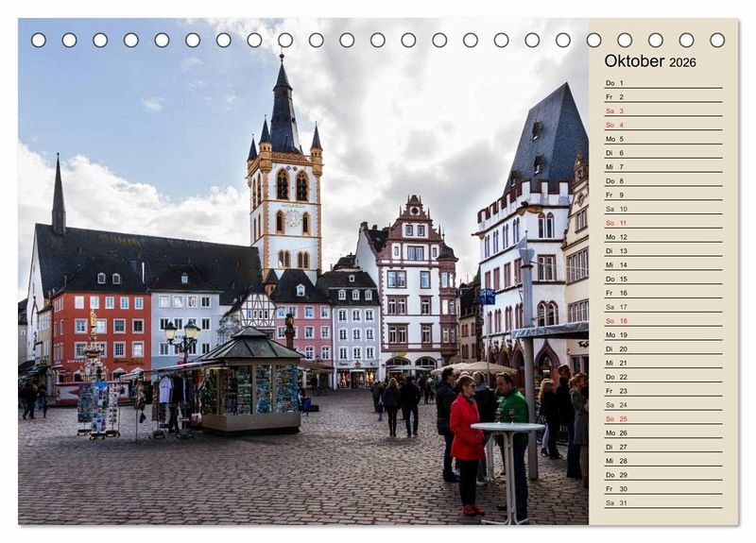Select the date row 'Di 13'
This screenshot has width=756, height=543.
click(663, 250)
